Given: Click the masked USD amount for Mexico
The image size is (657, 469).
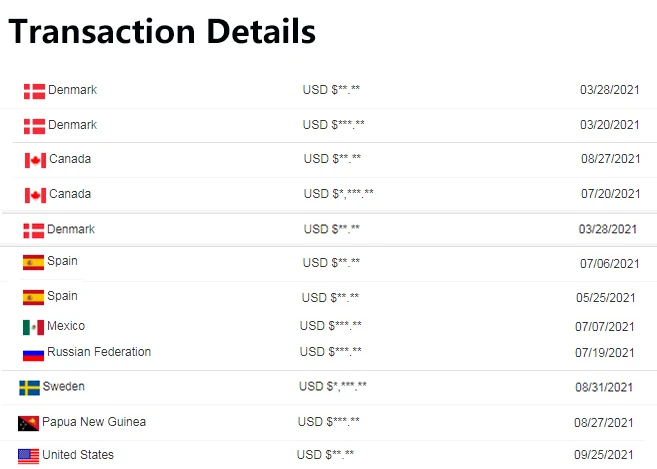Looking at the screenshot, I should tap(331, 326).
